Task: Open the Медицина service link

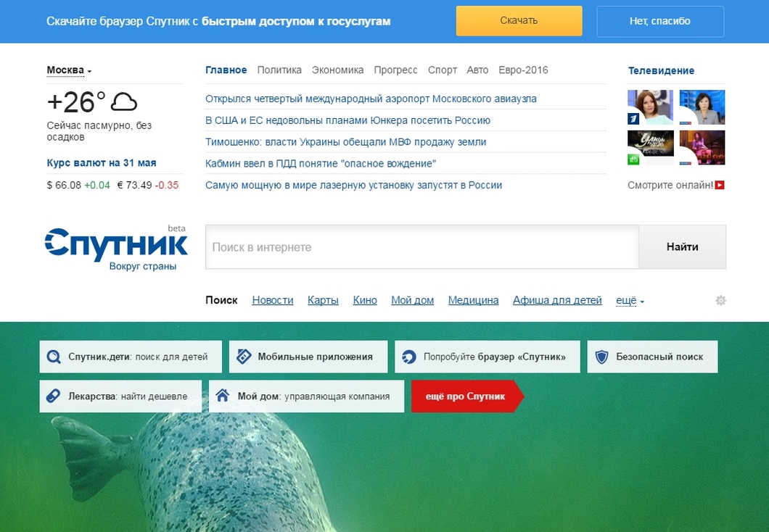Action: (x=473, y=300)
